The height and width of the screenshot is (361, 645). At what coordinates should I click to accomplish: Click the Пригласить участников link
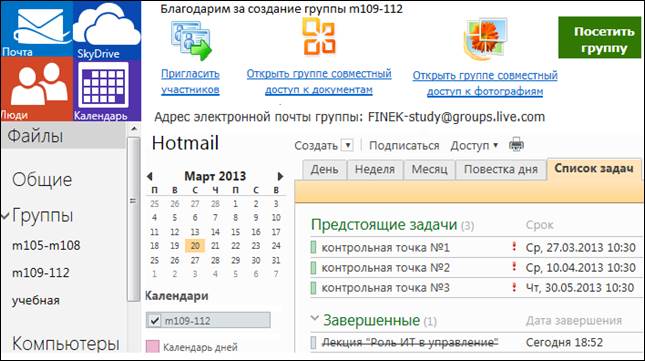pyautogui.click(x=190, y=82)
